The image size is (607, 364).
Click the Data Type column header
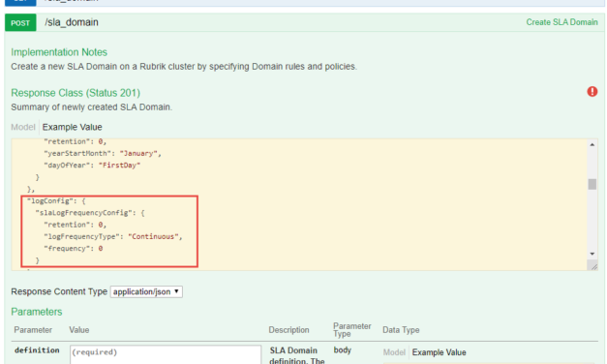pos(401,330)
